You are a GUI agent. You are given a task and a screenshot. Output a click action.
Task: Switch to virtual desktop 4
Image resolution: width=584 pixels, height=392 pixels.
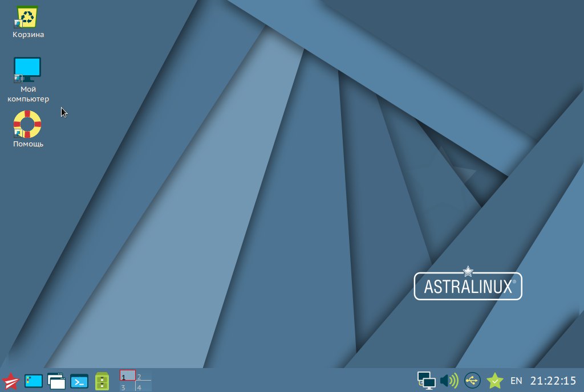tap(143, 386)
